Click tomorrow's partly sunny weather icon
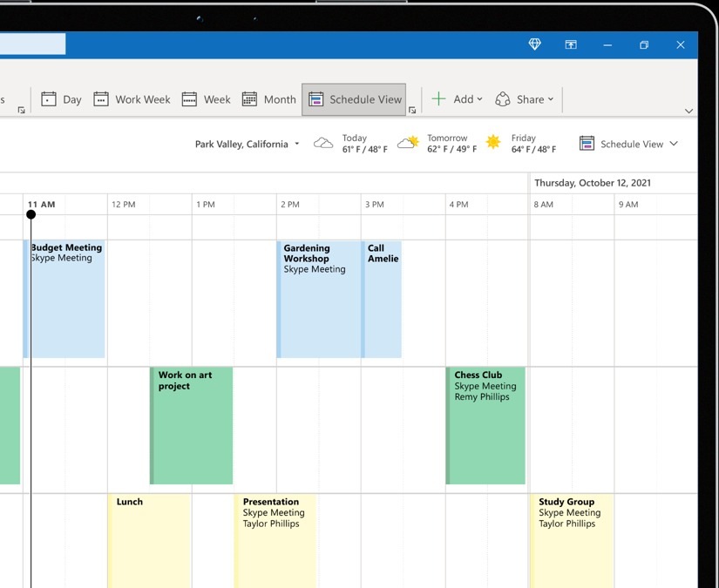 pos(408,143)
